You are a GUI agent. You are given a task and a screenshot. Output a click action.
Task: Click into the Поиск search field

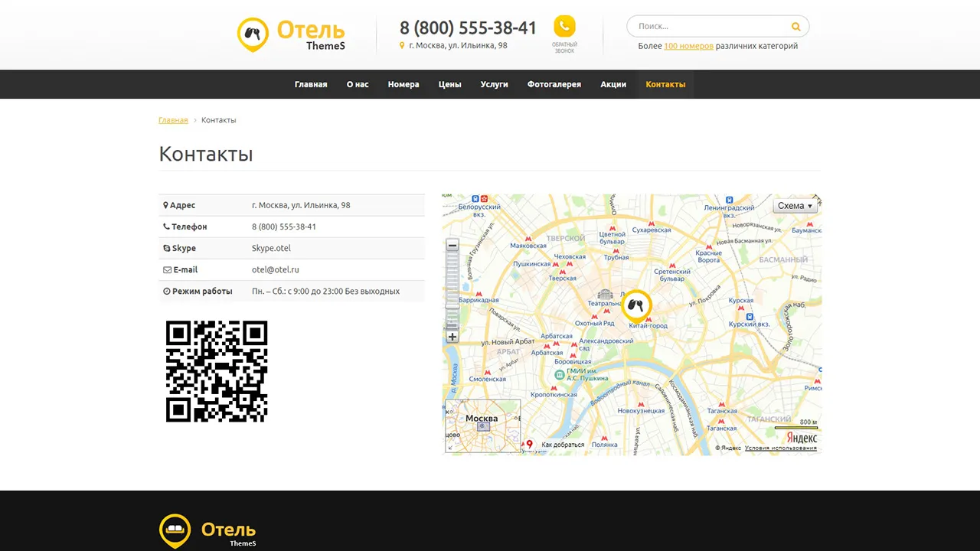(712, 27)
